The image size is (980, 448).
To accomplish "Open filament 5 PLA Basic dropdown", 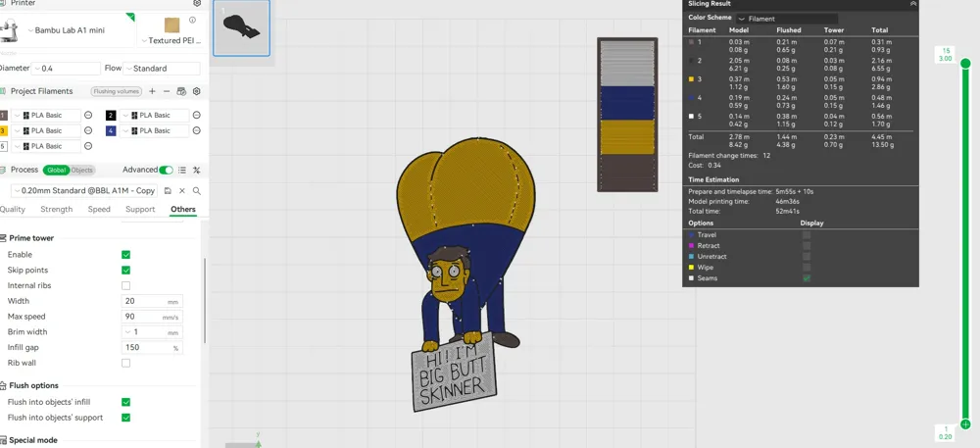I will 46,146.
